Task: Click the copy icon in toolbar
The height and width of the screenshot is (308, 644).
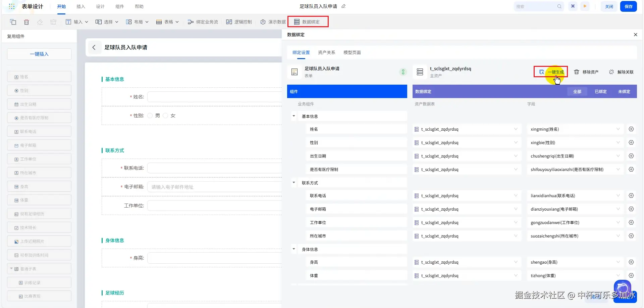Action: pyautogui.click(x=13, y=22)
